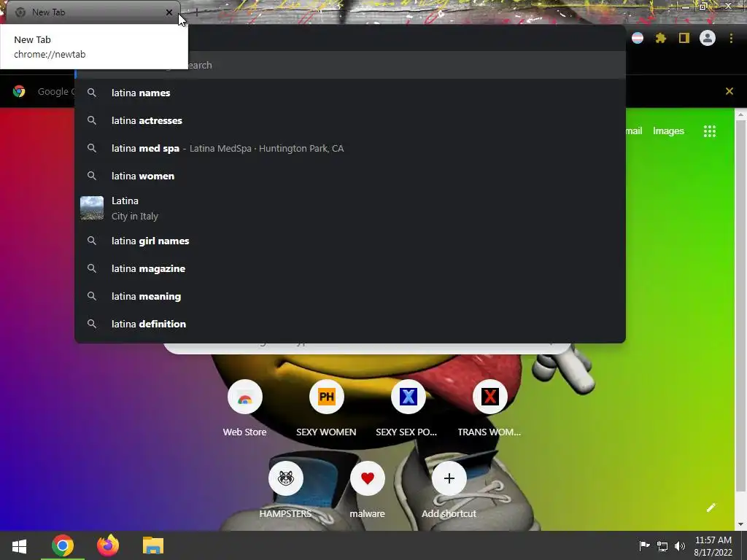Open the volume speaker control
This screenshot has width=747, height=560.
680,546
